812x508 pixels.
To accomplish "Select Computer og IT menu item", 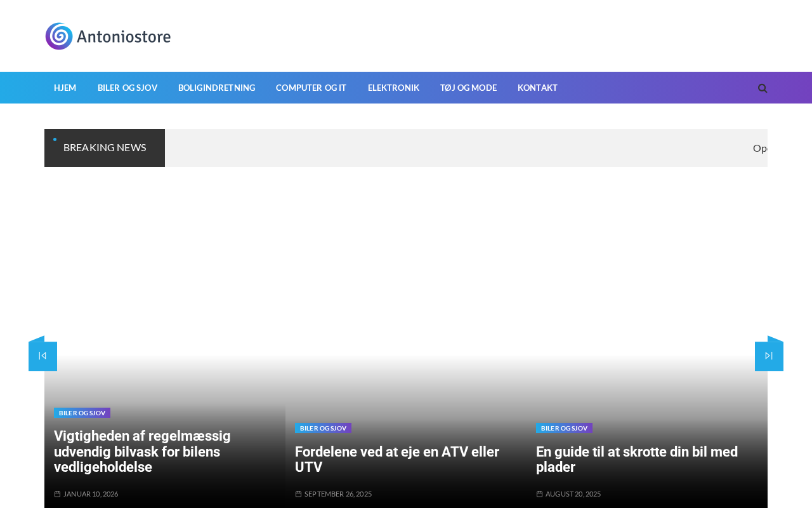I will click(x=311, y=88).
